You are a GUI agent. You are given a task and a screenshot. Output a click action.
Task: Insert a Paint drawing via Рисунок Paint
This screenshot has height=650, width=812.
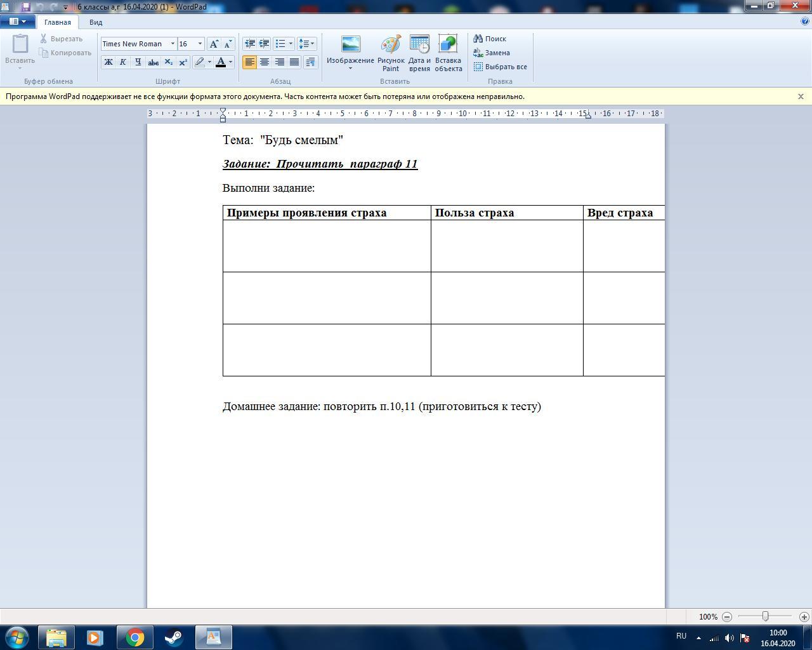point(391,53)
